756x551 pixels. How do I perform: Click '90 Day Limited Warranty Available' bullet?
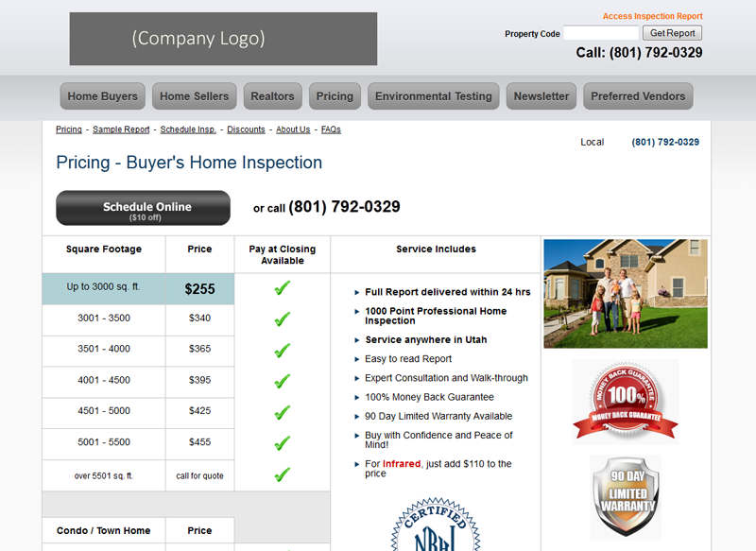[438, 416]
